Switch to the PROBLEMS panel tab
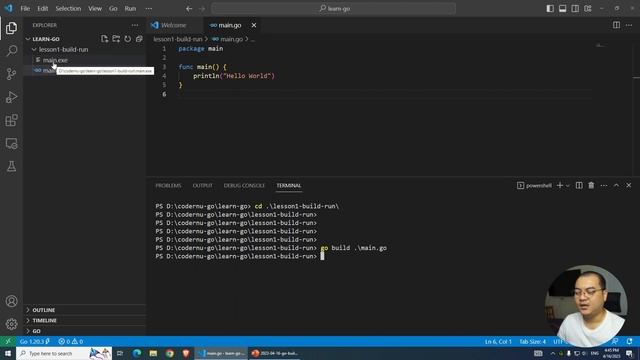Viewport: 640px width, 360px height. [168, 185]
